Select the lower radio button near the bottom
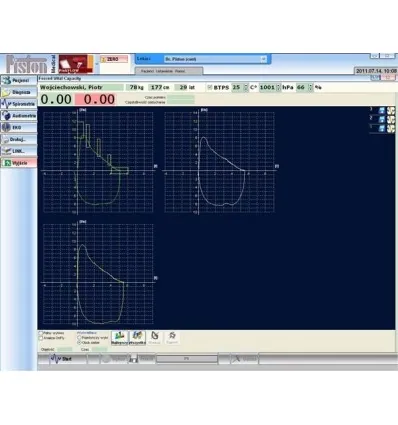 [79, 342]
